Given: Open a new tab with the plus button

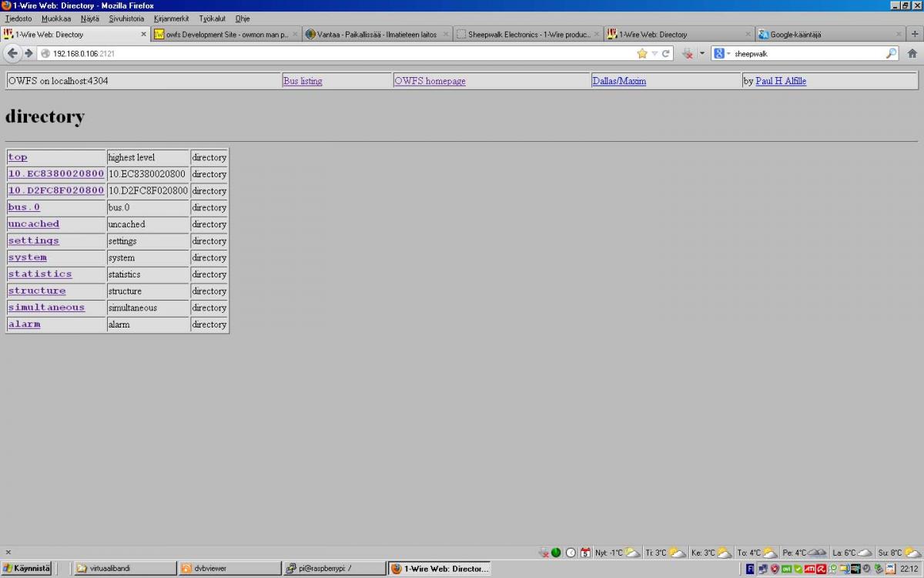Looking at the screenshot, I should pyautogui.click(x=915, y=34).
